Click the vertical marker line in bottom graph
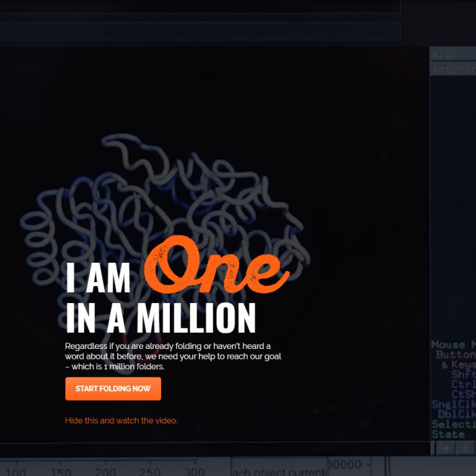 [x=388, y=466]
